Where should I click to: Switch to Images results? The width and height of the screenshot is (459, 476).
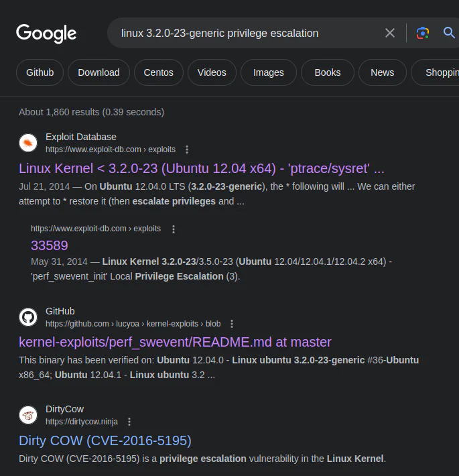[x=269, y=72]
